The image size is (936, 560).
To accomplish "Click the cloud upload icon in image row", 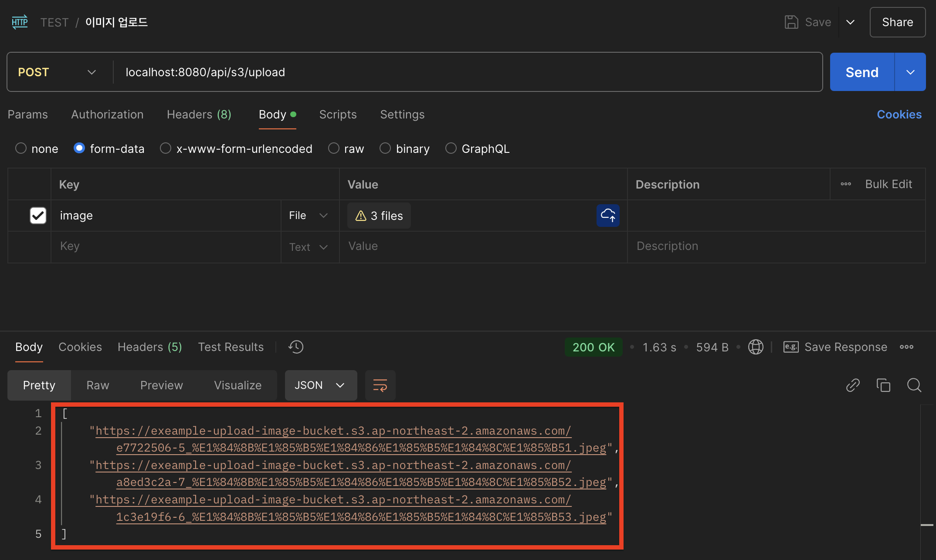I will pos(607,215).
